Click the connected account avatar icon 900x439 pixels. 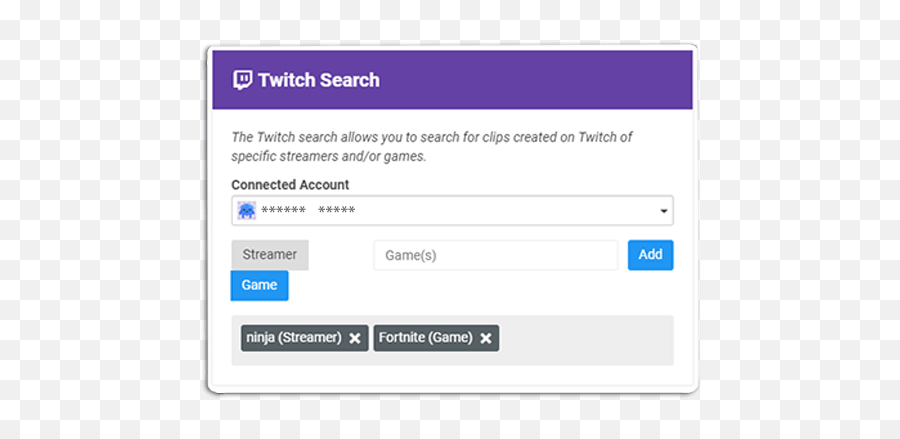click(x=247, y=211)
